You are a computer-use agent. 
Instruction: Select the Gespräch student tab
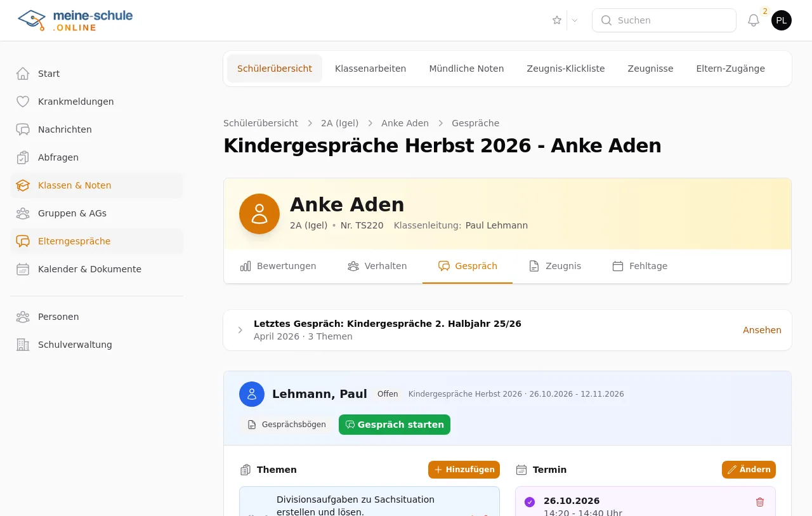tap(468, 266)
